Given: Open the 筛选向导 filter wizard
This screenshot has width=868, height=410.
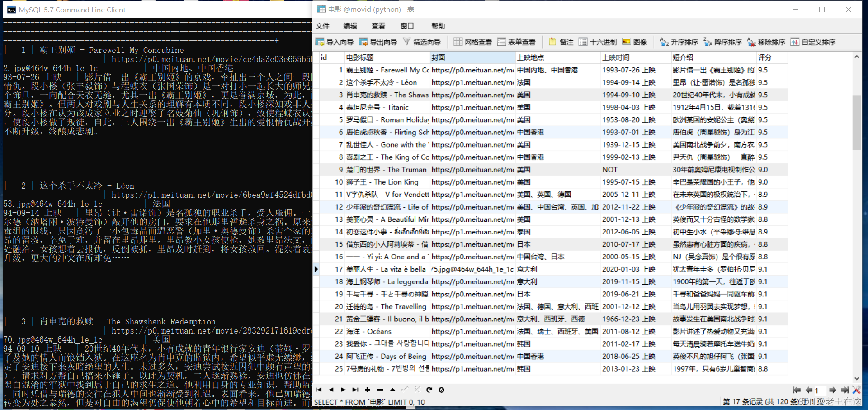Looking at the screenshot, I should pos(422,42).
